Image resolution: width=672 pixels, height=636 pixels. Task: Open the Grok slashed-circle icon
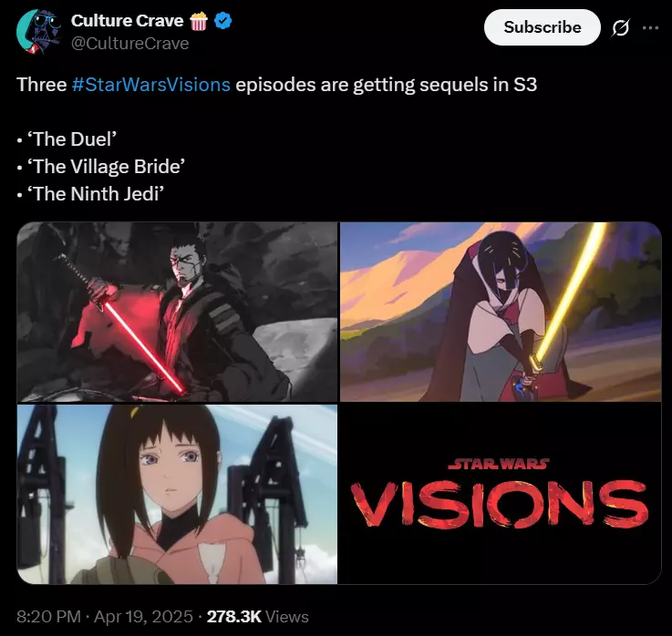(621, 28)
